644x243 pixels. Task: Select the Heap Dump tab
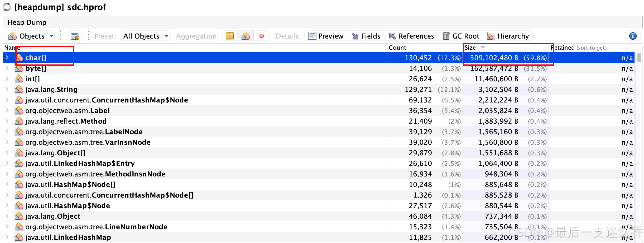tap(27, 22)
